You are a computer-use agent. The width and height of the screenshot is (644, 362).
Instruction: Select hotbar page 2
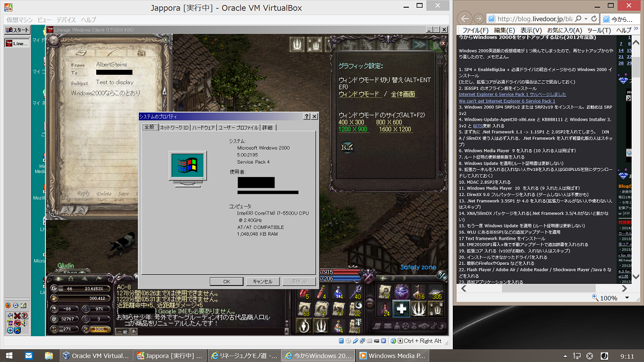392,278
